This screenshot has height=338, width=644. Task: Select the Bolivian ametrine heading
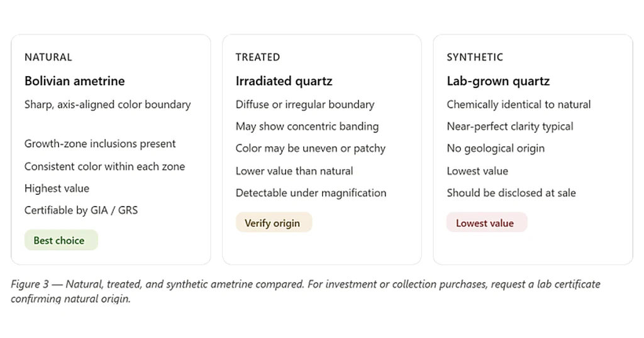pyautogui.click(x=75, y=81)
